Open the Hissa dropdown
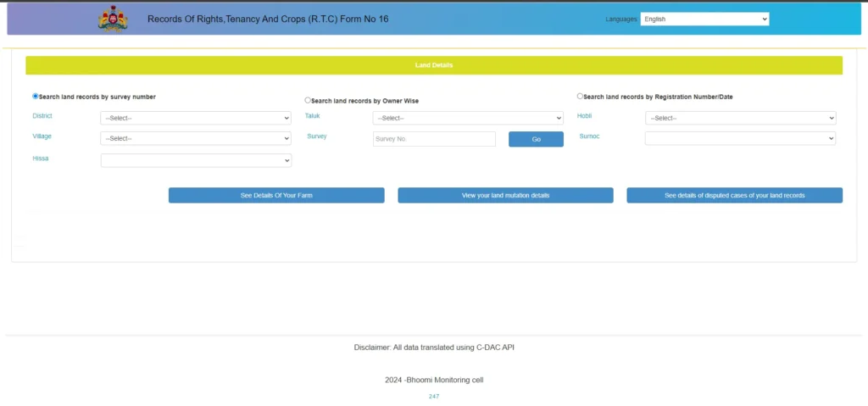868x406 pixels. coord(196,160)
